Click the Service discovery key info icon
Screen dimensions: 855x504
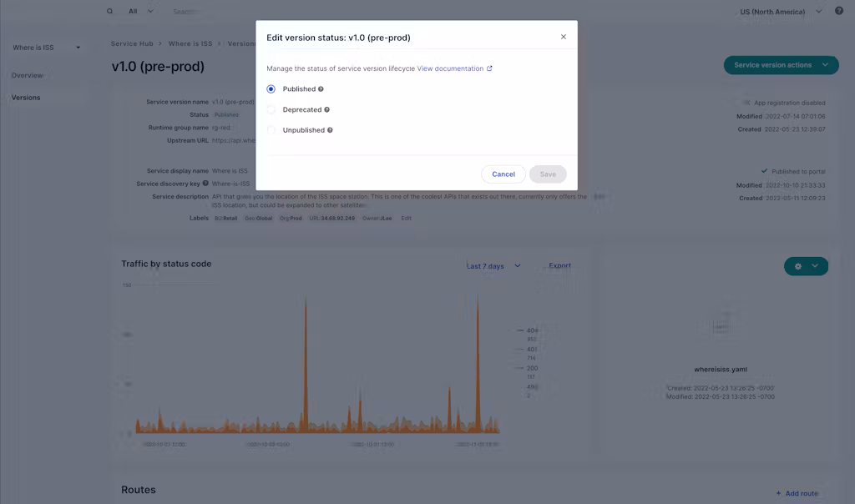[205, 184]
